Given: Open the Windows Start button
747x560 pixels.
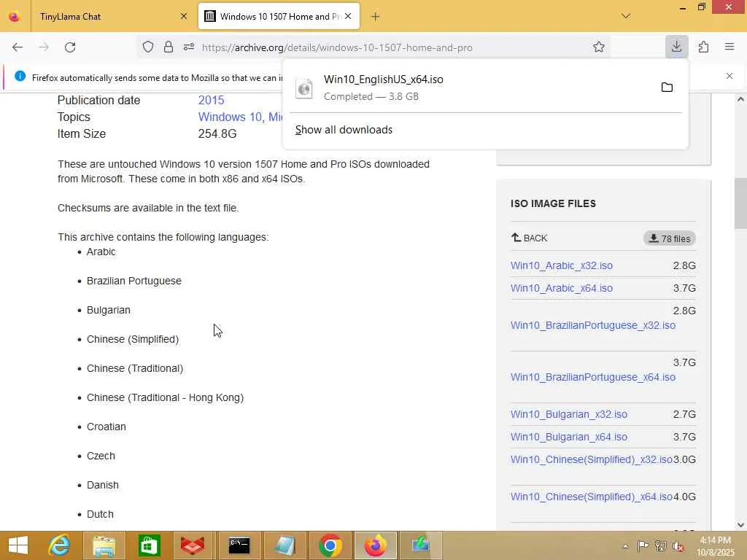Looking at the screenshot, I should click(18, 545).
